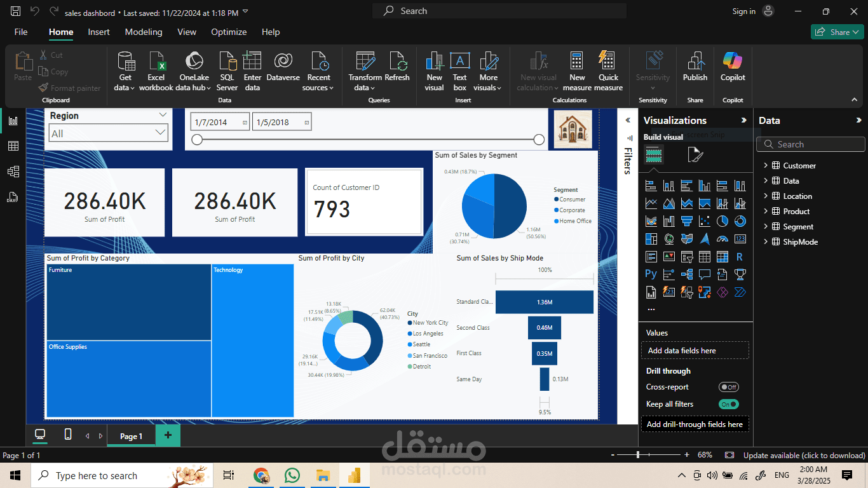868x488 pixels.
Task: Open the File menu
Action: [21, 32]
